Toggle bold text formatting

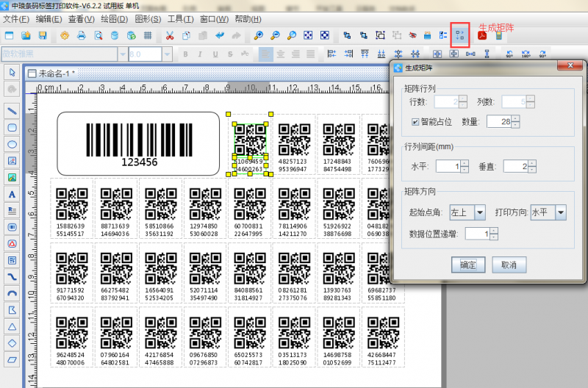tap(185, 54)
